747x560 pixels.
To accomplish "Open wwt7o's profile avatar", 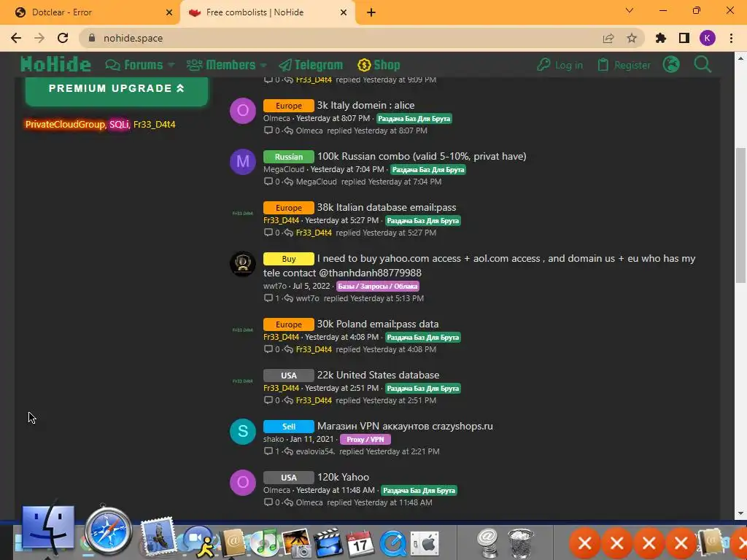I will 243,264.
